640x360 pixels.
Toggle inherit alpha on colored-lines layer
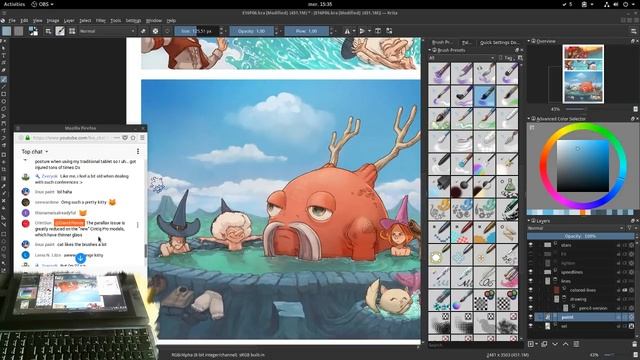pos(625,290)
